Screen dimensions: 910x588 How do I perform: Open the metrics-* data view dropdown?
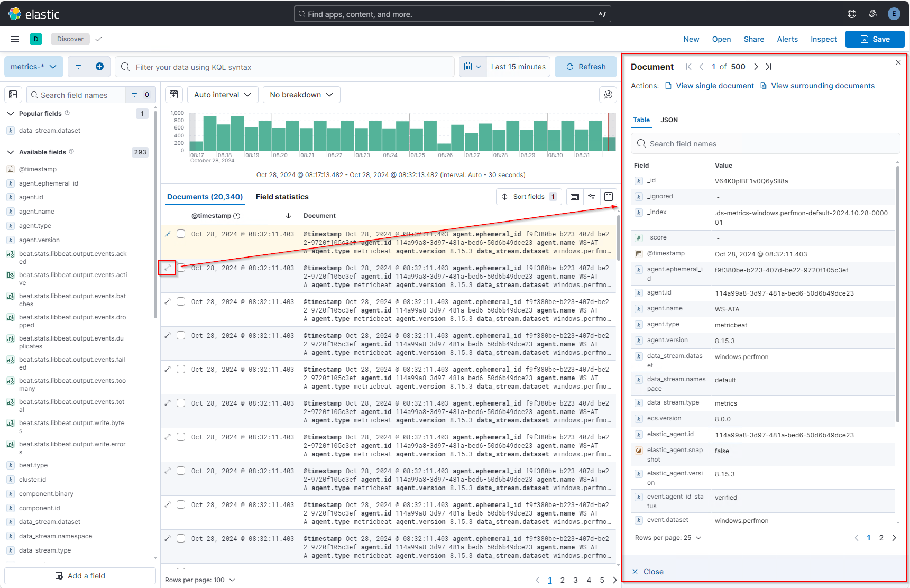click(x=34, y=67)
